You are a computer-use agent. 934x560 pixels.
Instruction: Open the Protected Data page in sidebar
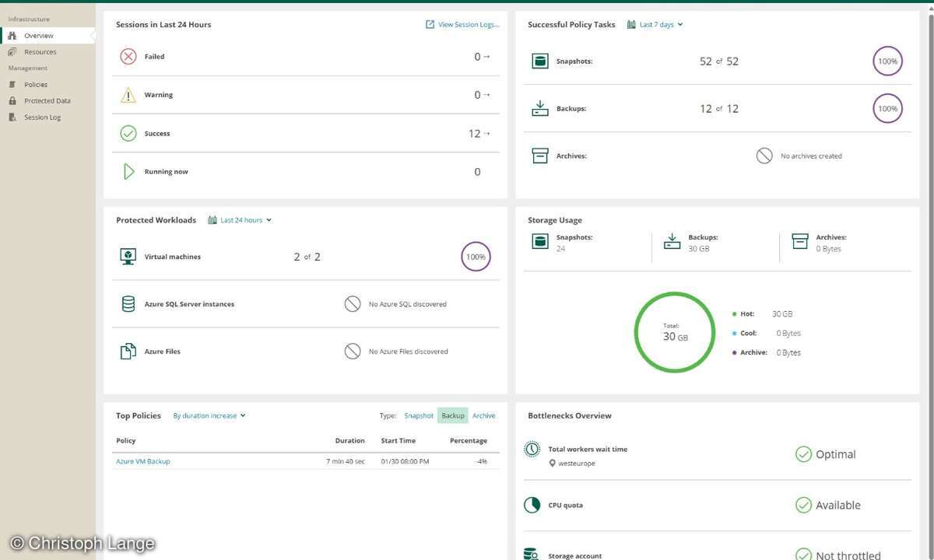48,101
